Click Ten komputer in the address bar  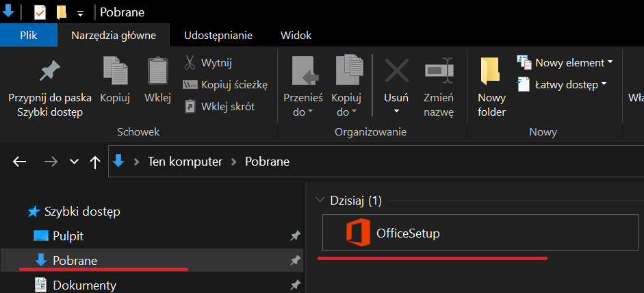(x=185, y=162)
